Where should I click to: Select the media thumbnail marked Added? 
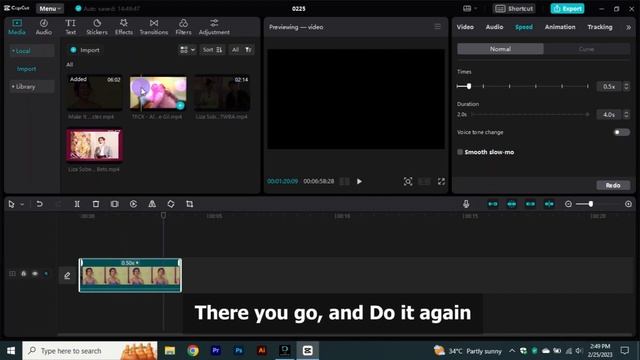(94, 93)
